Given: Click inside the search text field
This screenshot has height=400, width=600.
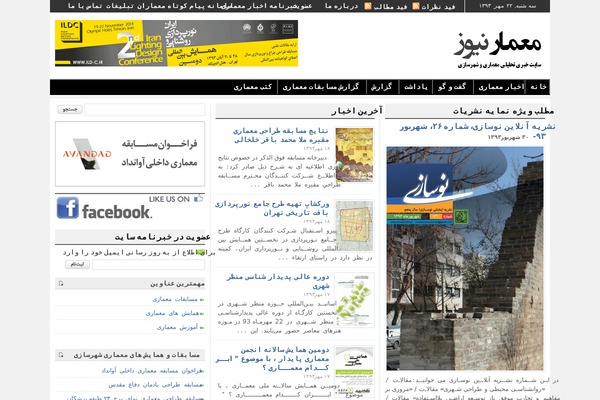Looking at the screenshot, I should coord(145,109).
